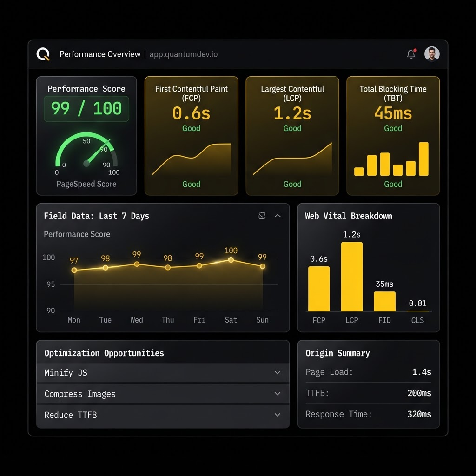Image resolution: width=476 pixels, height=476 pixels.
Task: Collapse the Field Data panel chevron
Action: 278,216
